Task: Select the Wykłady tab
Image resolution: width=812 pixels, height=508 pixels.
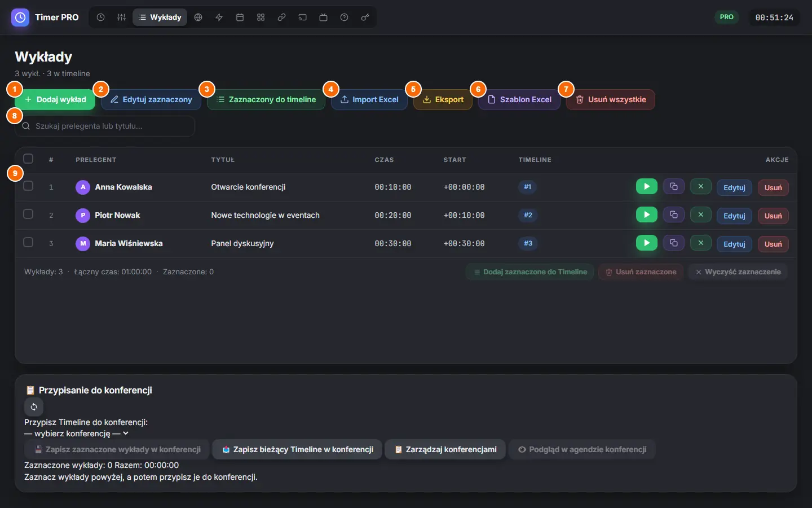Action: 160,17
